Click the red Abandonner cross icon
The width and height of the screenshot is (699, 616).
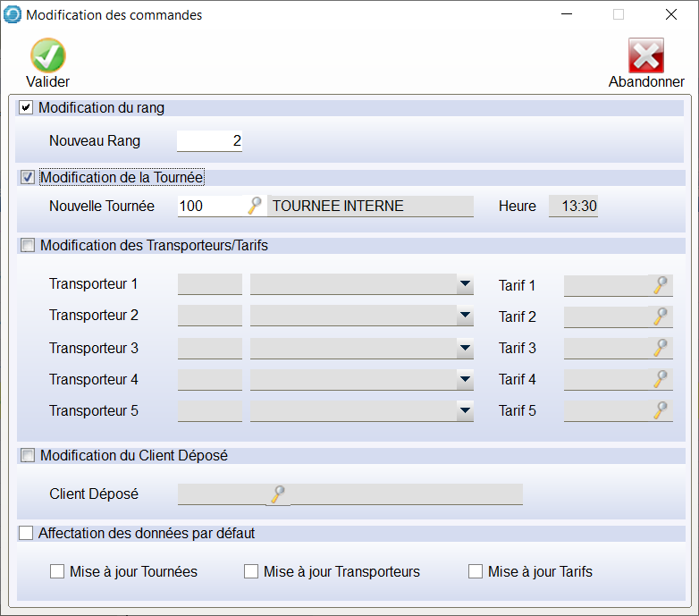coord(645,55)
